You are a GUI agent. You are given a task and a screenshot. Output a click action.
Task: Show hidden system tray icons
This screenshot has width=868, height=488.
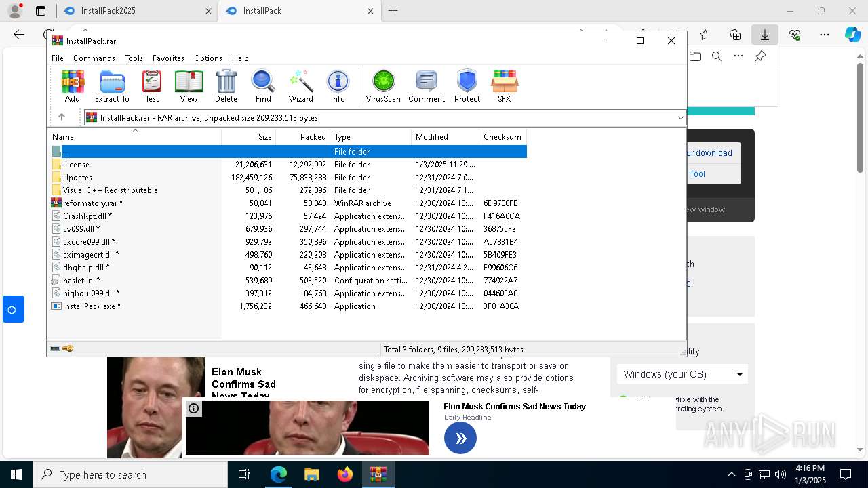click(x=731, y=474)
